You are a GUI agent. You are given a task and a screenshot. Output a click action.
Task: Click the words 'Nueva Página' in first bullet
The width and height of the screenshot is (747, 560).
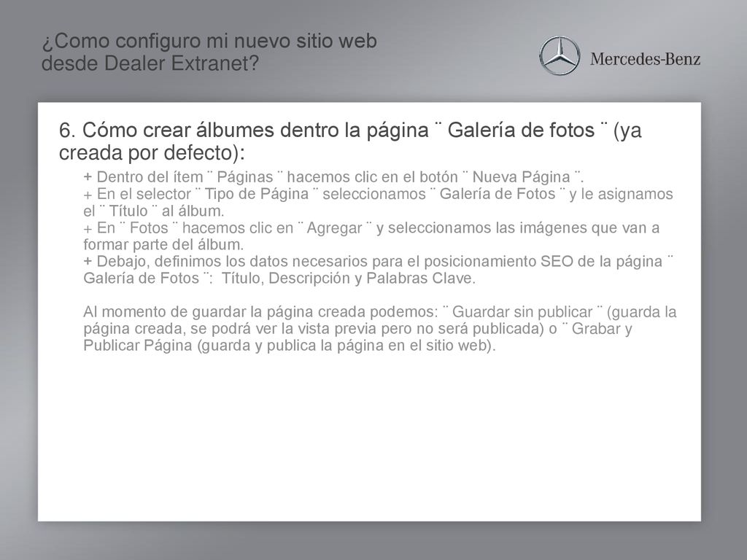(x=521, y=177)
